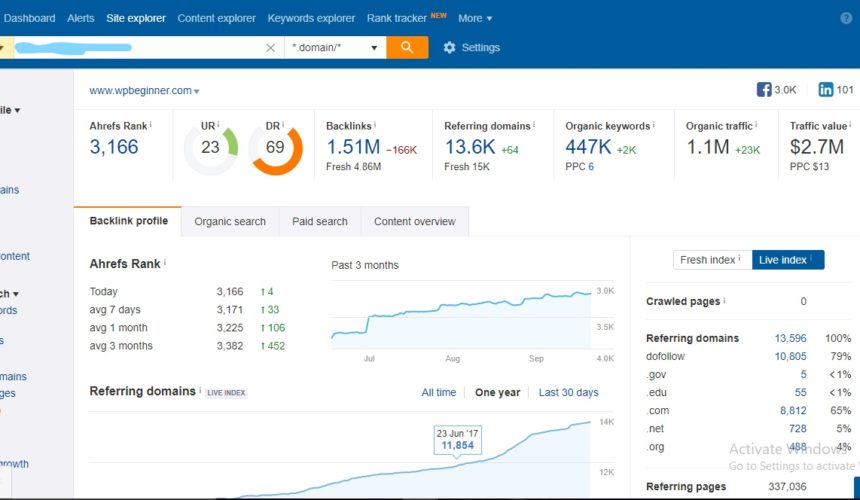Click the DR 69 circular gauge
The image size is (860, 500).
275,147
